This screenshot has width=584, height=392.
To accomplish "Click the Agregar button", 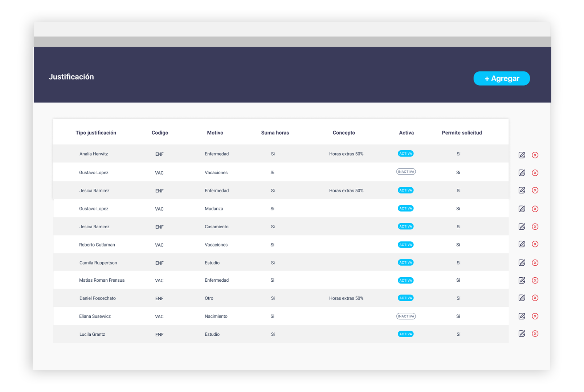I will pos(501,78).
